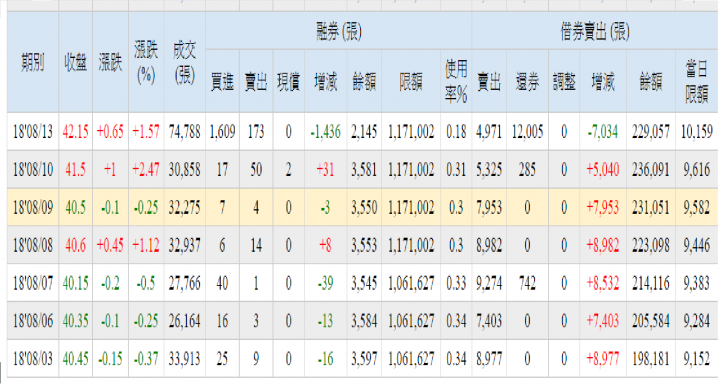720x386 pixels.
Task: Click closing price 42.15
Action: tap(76, 132)
